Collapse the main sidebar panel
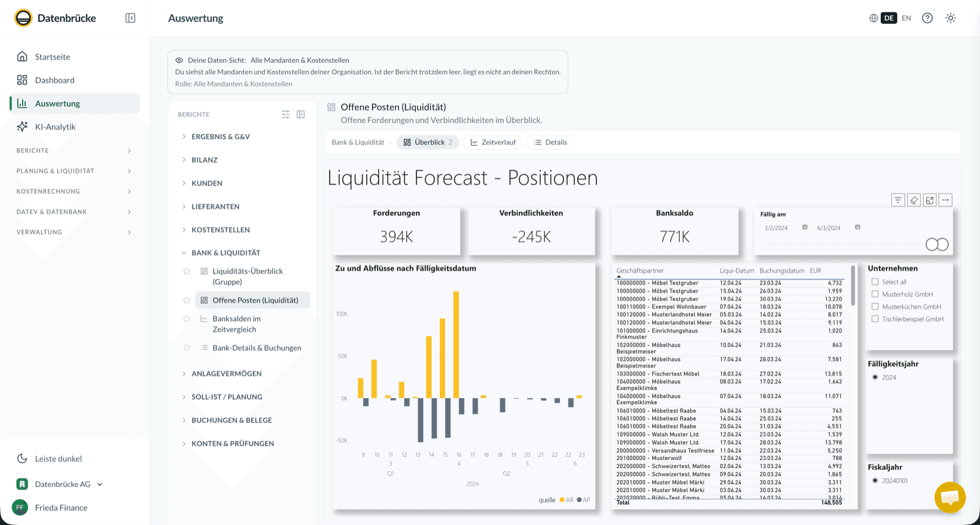980x525 pixels. pos(130,18)
